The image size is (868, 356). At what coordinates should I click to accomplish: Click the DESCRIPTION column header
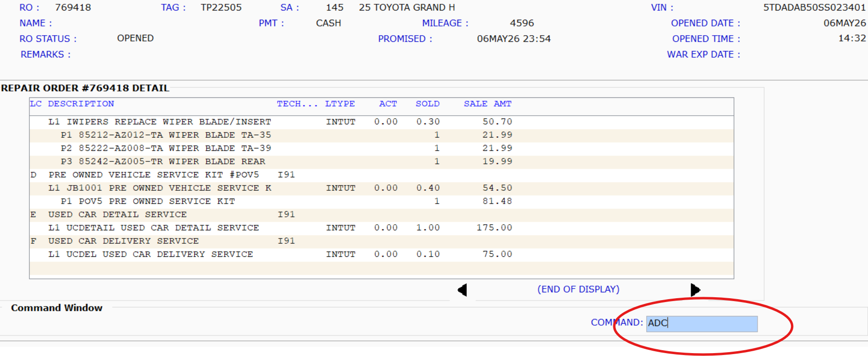point(81,104)
